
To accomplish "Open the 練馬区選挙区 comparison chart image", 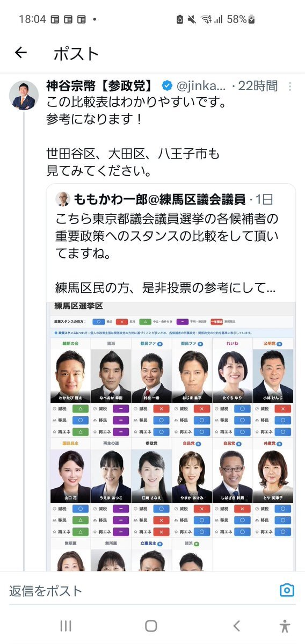I will tap(171, 437).
